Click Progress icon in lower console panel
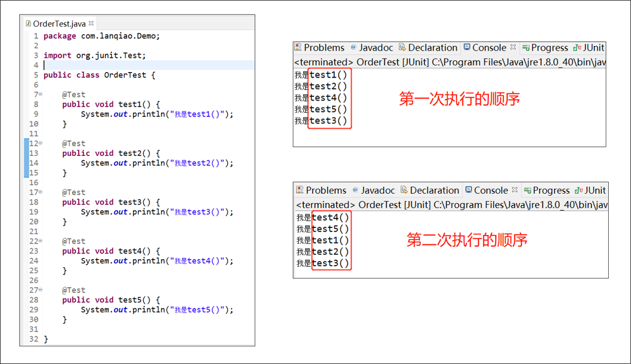The image size is (631, 364). [x=528, y=191]
